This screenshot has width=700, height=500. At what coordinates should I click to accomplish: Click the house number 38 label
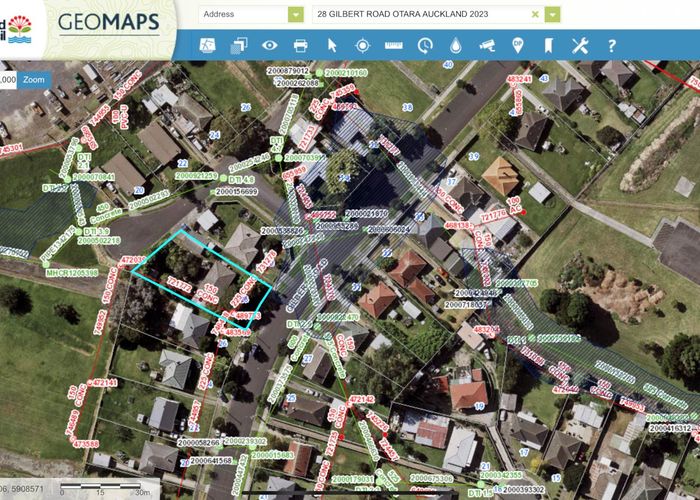coord(407,107)
